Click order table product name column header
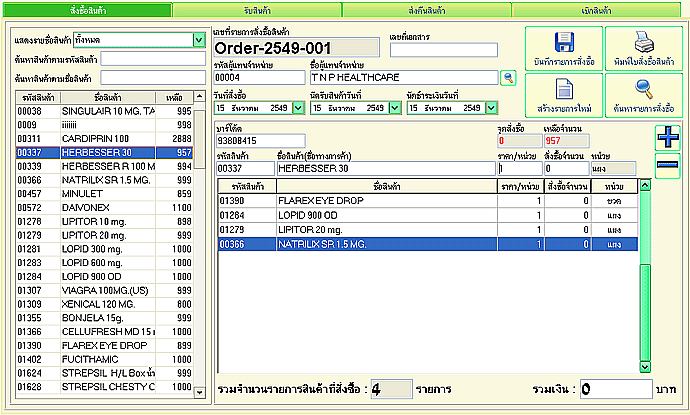This screenshot has height=415, width=690. tap(387, 187)
